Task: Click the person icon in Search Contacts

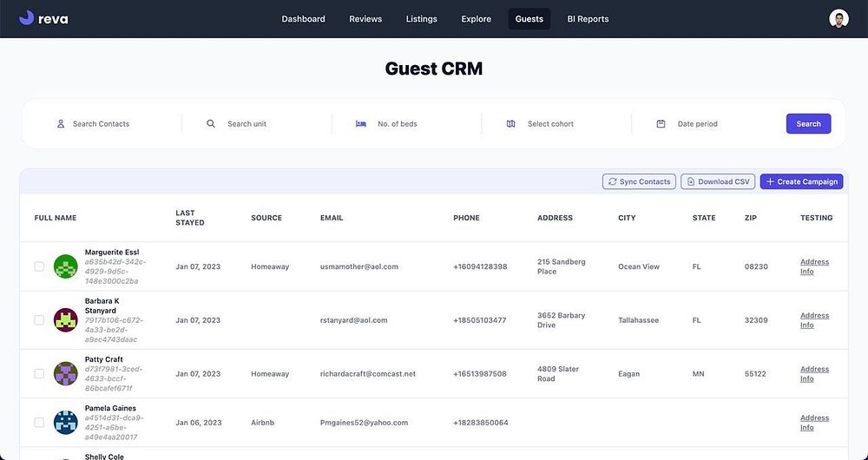Action: [x=61, y=124]
